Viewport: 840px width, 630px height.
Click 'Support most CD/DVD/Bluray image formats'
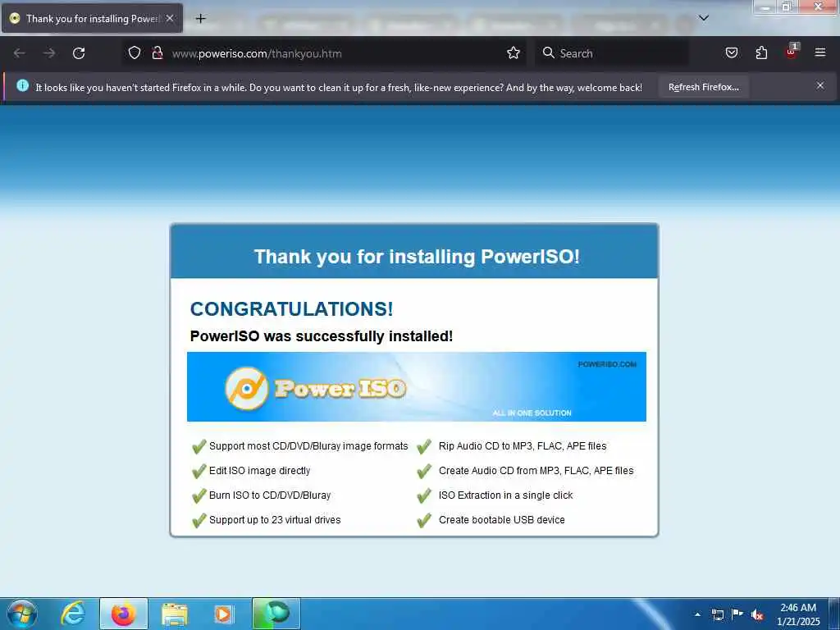pos(308,445)
